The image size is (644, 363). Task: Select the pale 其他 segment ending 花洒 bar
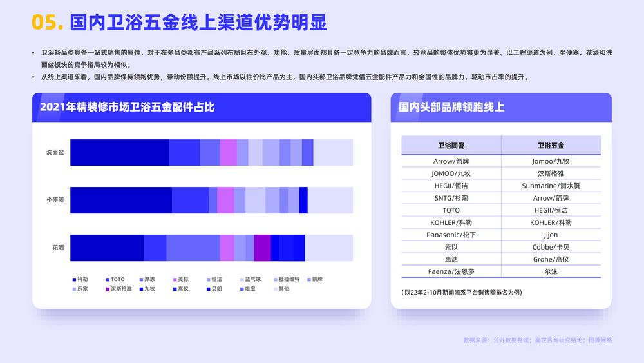pyautogui.click(x=328, y=248)
